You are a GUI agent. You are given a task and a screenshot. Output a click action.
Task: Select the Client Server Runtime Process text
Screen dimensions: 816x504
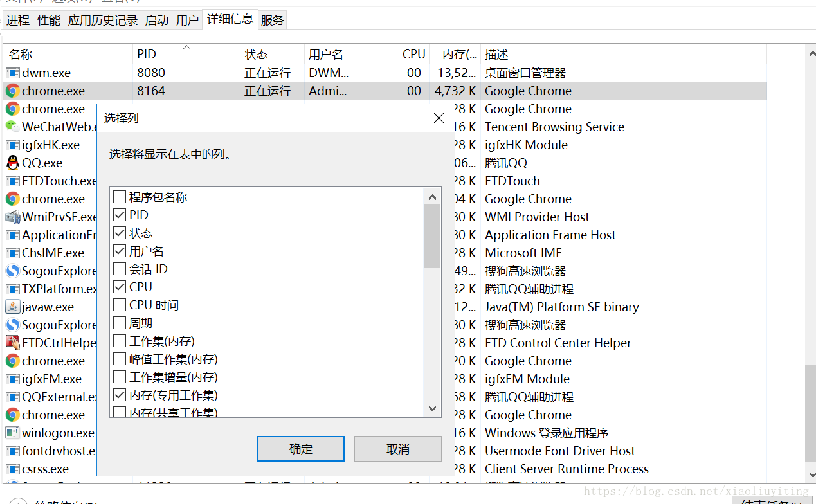tap(567, 469)
